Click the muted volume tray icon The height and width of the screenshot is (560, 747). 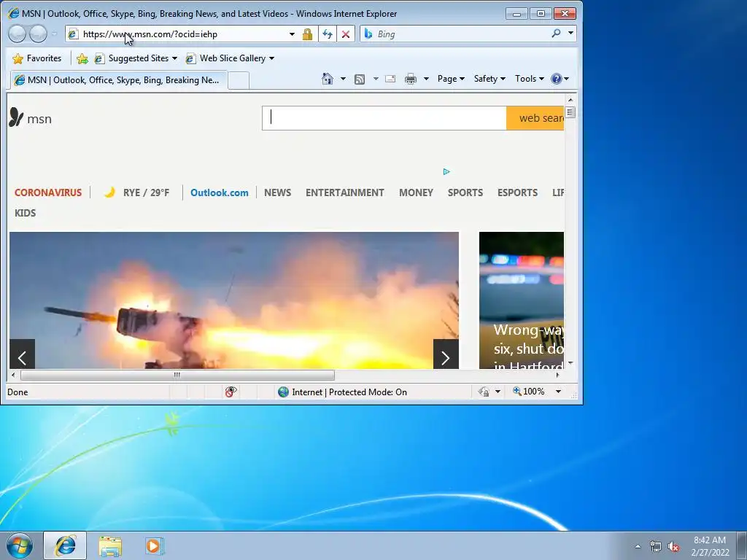click(x=673, y=547)
